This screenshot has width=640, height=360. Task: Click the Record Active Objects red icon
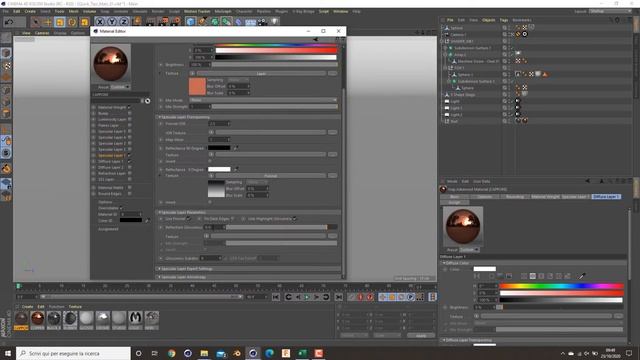[360, 297]
